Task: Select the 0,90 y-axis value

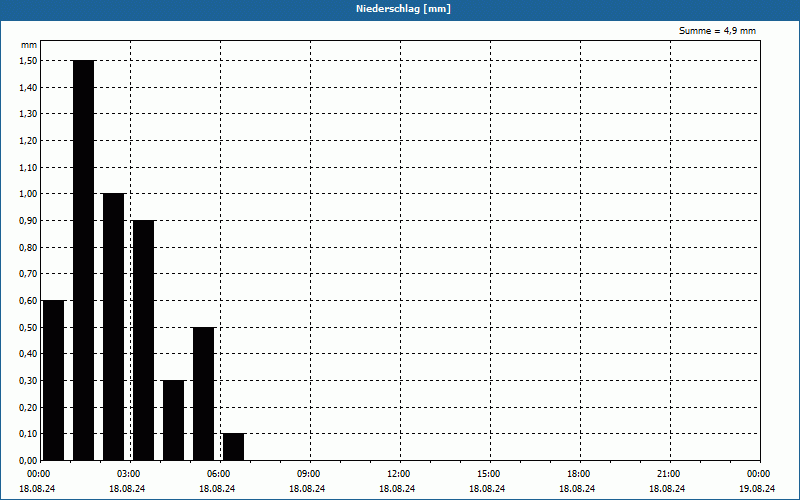Action: point(28,220)
